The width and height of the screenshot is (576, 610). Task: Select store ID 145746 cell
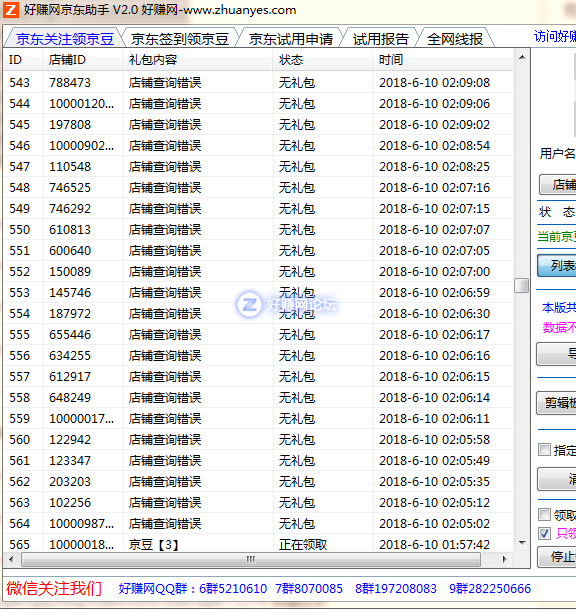point(70,293)
